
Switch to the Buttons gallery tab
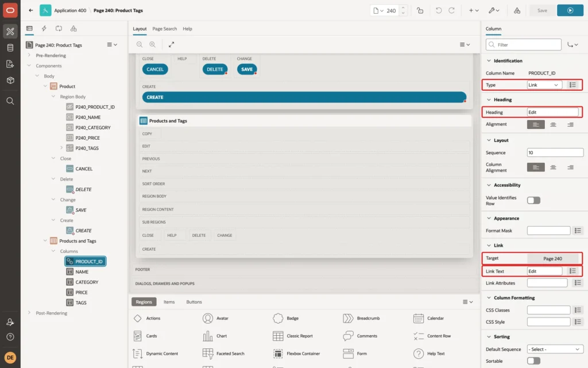pyautogui.click(x=194, y=302)
